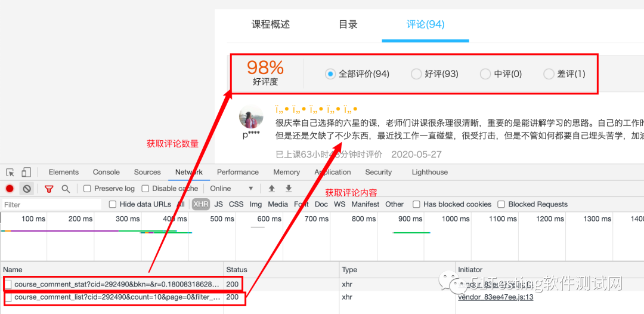644x314 pixels.
Task: Stop recording network log
Action: click(x=10, y=189)
